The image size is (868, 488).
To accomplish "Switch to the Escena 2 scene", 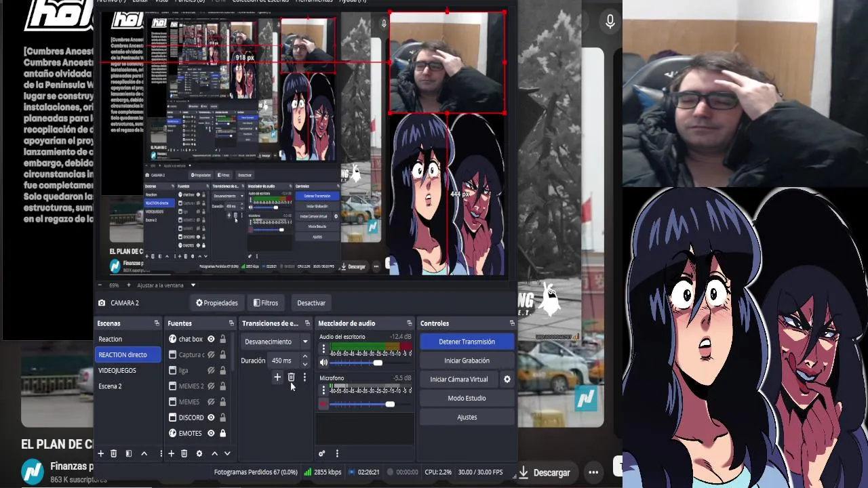I will [x=128, y=386].
